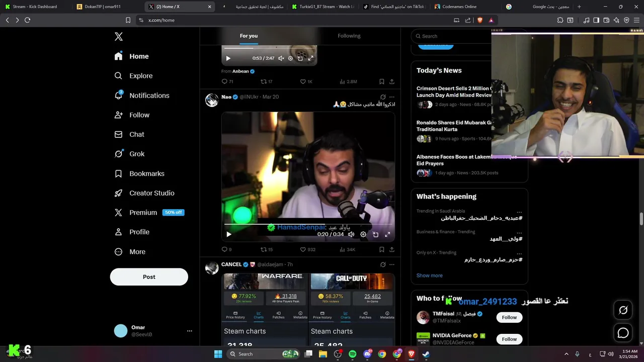
Task: Open the X logo home link
Action: tap(118, 37)
